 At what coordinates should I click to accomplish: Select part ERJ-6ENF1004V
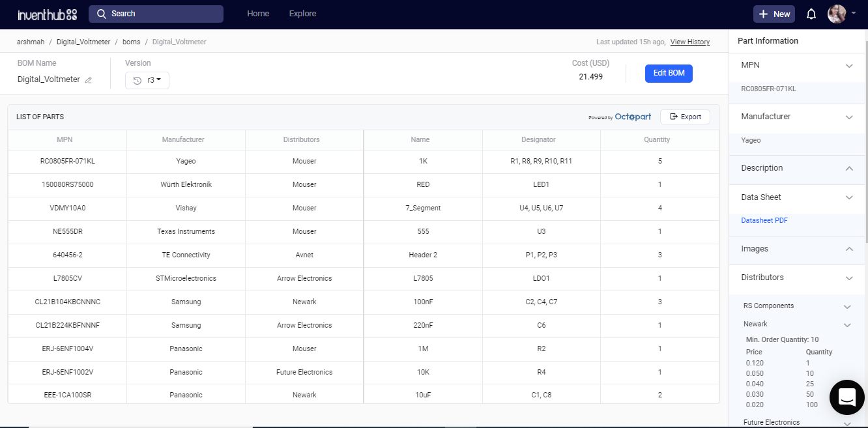click(x=67, y=349)
